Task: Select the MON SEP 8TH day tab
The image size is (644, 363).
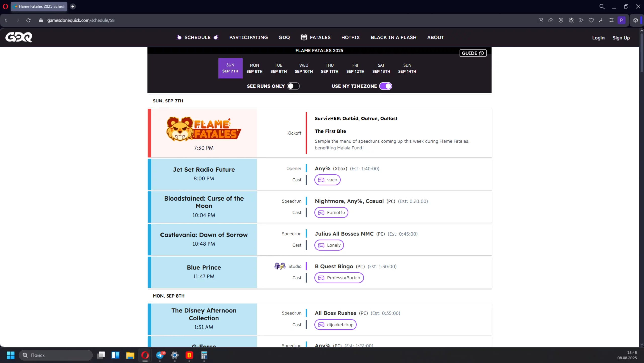Action: point(254,68)
